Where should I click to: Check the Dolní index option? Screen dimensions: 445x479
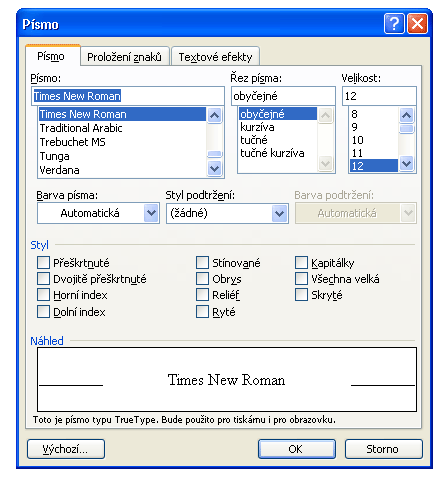(x=43, y=312)
